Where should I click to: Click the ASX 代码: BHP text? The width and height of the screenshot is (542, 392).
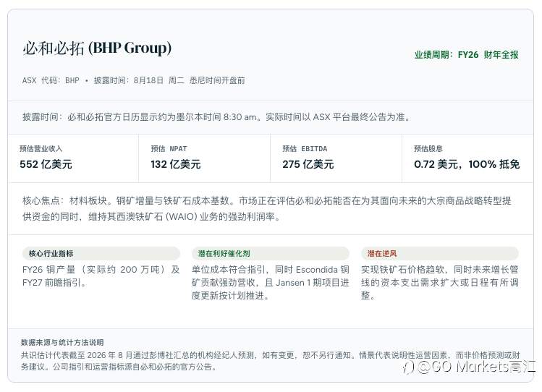[51, 80]
